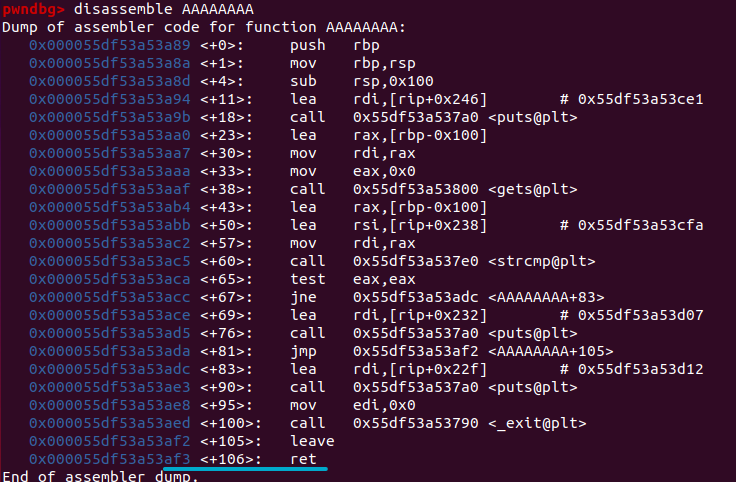Select the ret instruction at offset +106
The image size is (736, 482).
coord(303,459)
